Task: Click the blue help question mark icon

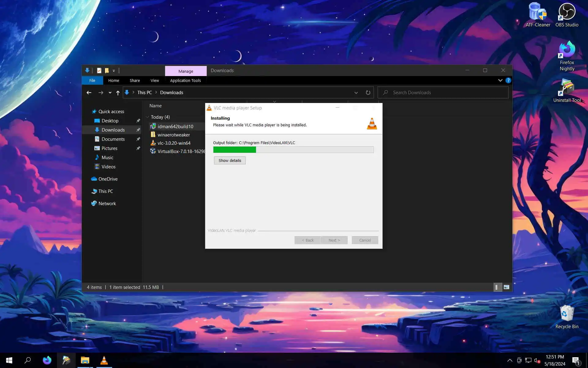Action: [x=508, y=80]
